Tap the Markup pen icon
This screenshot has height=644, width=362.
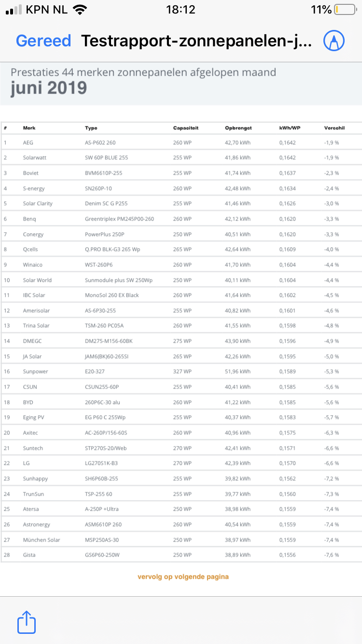(x=334, y=41)
